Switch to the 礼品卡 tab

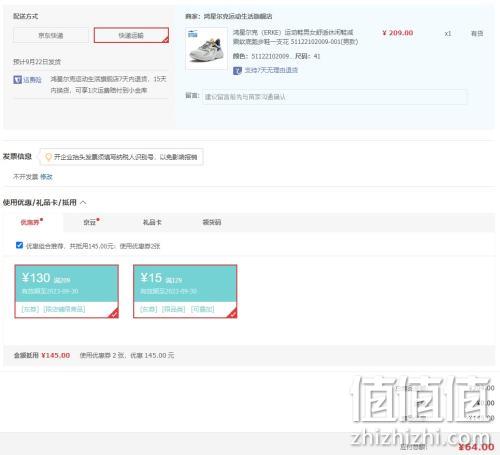152,222
